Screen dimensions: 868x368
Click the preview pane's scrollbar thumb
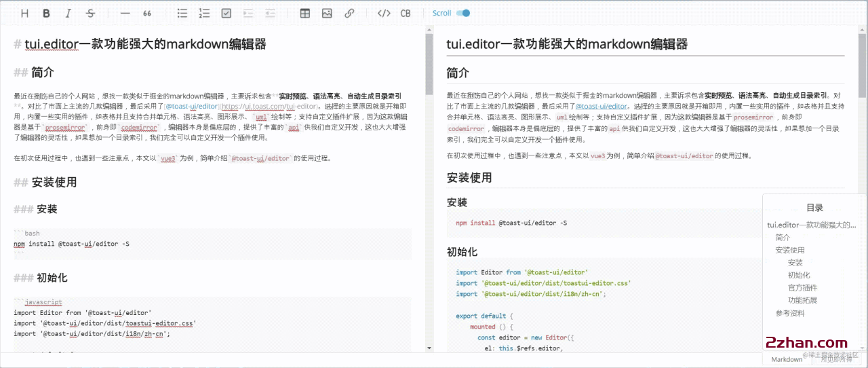pyautogui.click(x=862, y=65)
